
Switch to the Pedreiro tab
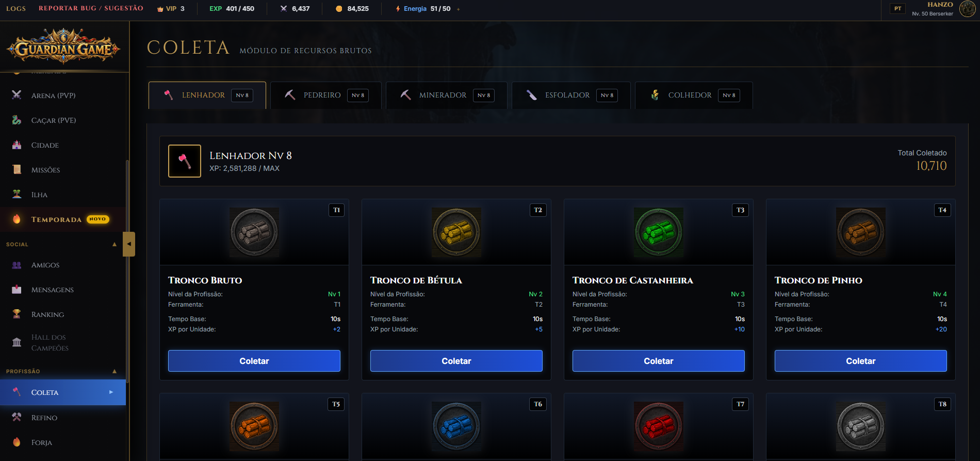tap(326, 95)
